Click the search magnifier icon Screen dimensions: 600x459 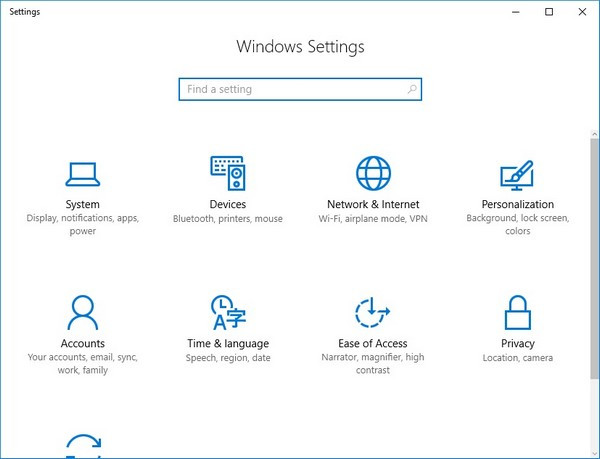coord(412,89)
